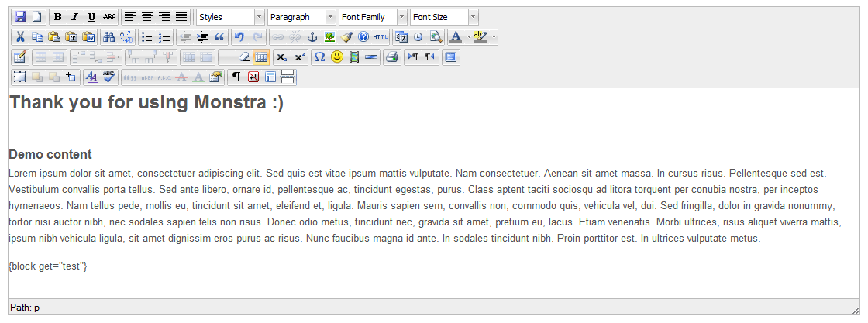The height and width of the screenshot is (323, 868).
Task: Toggle bold formatting
Action: point(58,17)
